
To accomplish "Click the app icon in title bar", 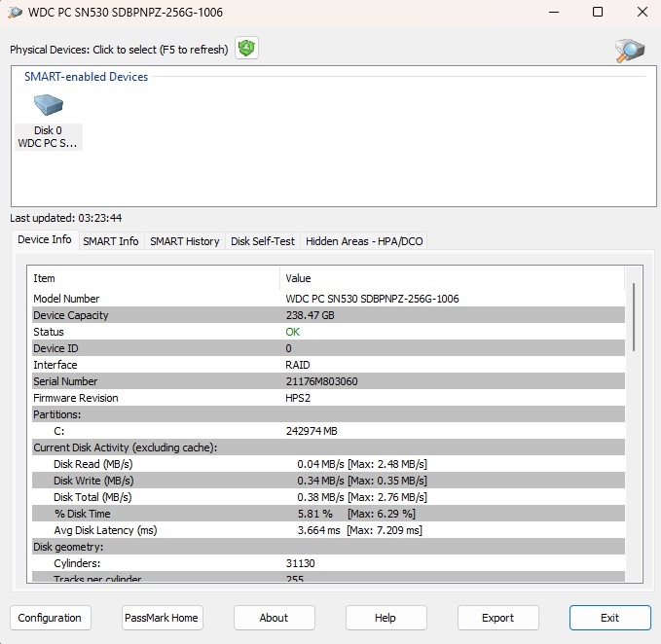I will click(16, 13).
